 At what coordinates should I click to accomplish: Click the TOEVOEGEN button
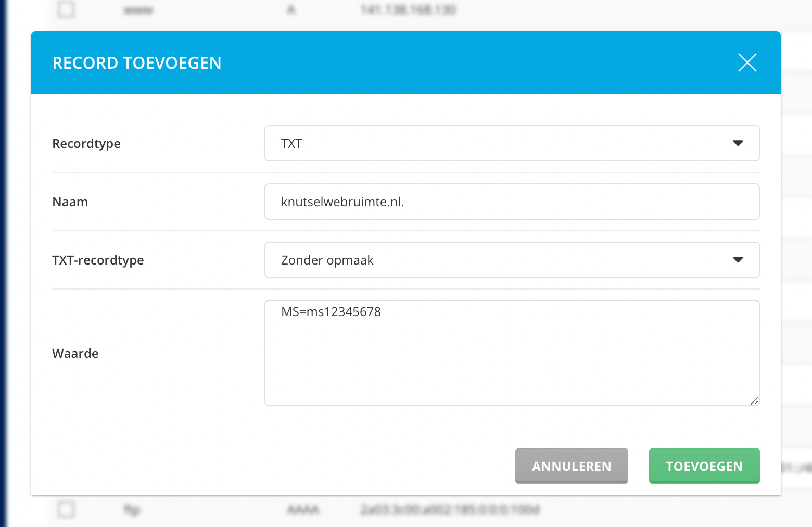click(704, 466)
